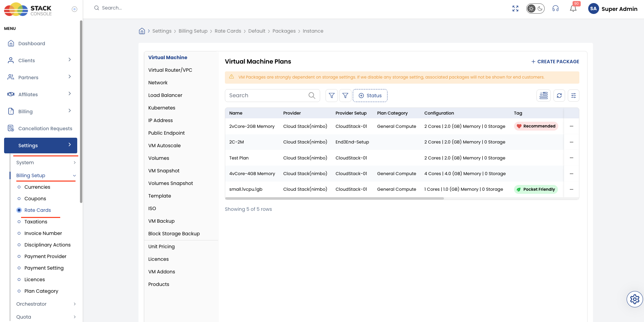Screen dimensions: 644x322
Task: Select Invoice Number in Billing Setup
Action: (x=43, y=233)
